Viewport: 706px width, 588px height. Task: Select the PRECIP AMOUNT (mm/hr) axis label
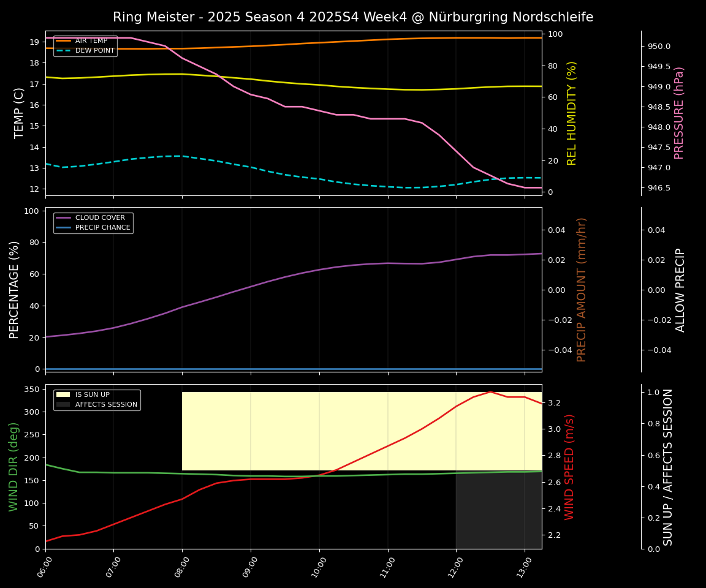[x=582, y=289]
